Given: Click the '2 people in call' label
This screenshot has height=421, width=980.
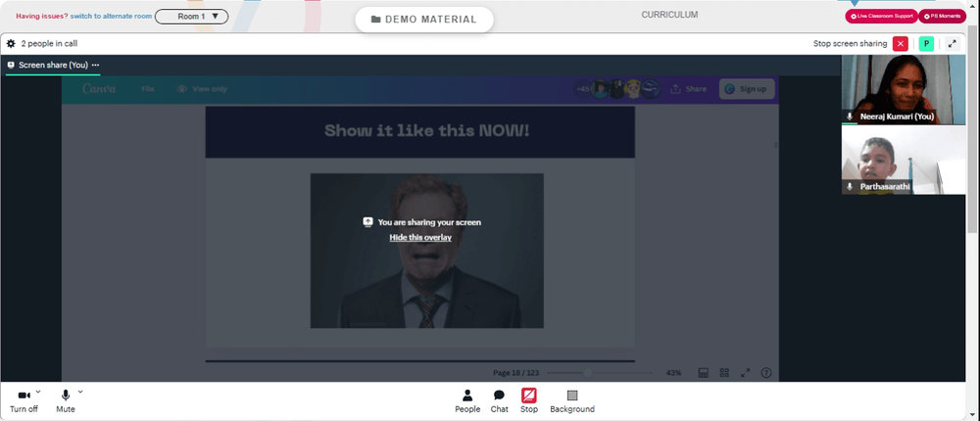Looking at the screenshot, I should pyautogui.click(x=49, y=44).
